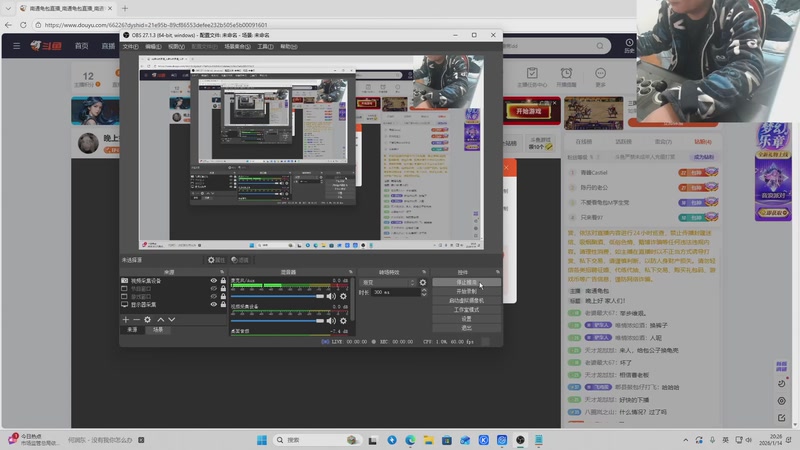Screen dimensions: 800x450
Task: Pop out the 混音器 mixer dock panel
Action: (x=351, y=272)
